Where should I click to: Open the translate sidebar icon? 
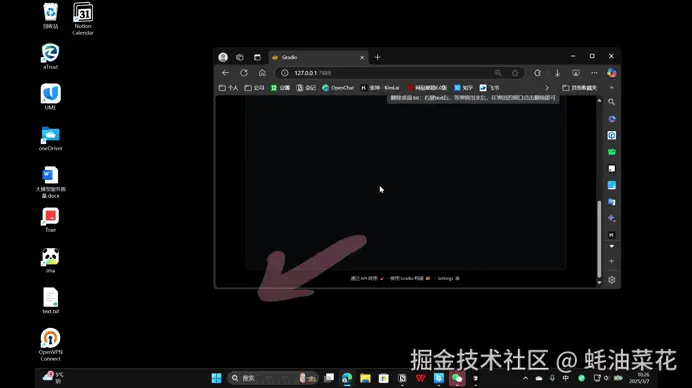(x=611, y=202)
